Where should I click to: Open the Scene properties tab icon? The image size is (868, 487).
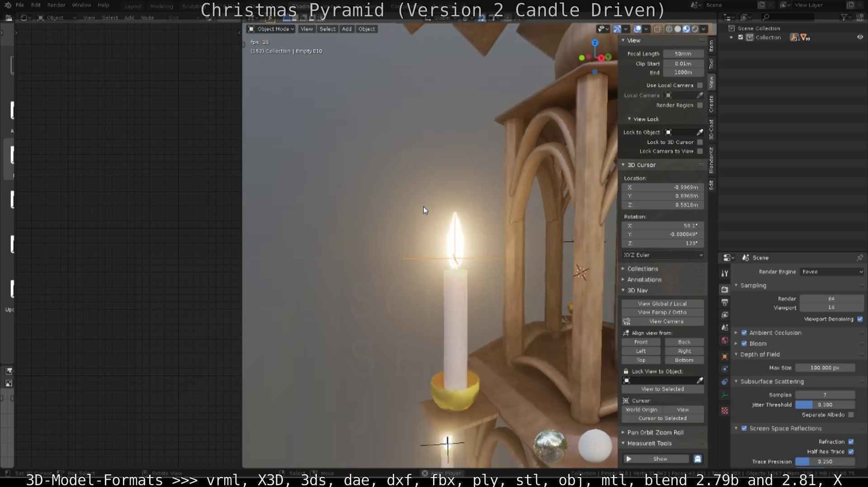[725, 328]
